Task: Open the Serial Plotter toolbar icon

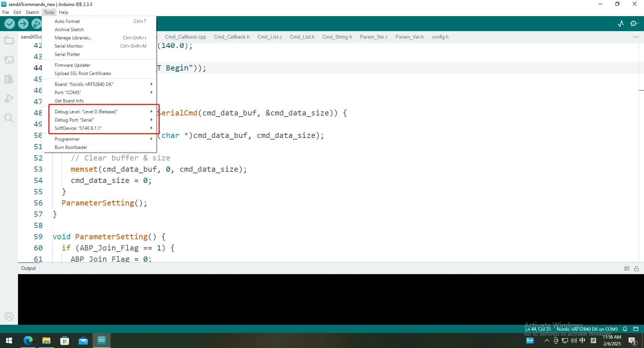Action: (x=621, y=24)
